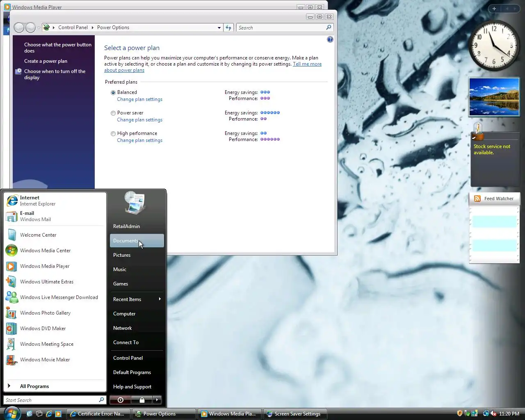Click the Windows Sidebar tray icon

[475, 413]
